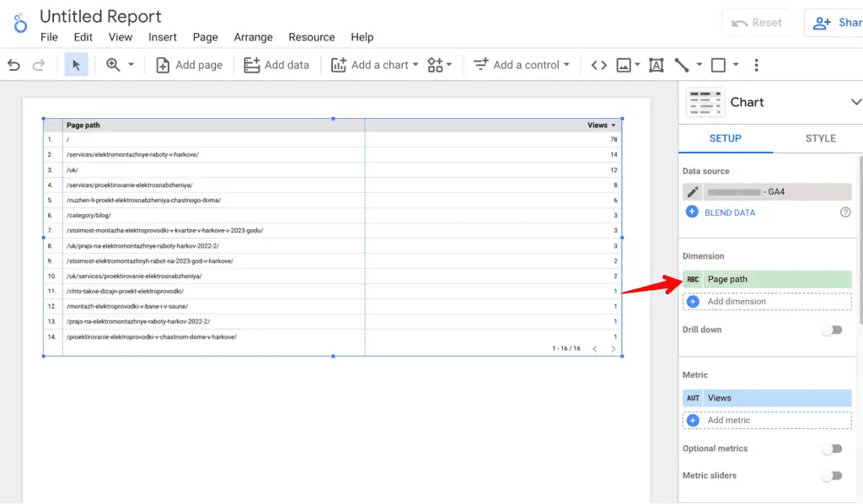Viewport: 863px width, 504px height.
Task: Collapse the Chart panel with its chevron
Action: coord(856,101)
